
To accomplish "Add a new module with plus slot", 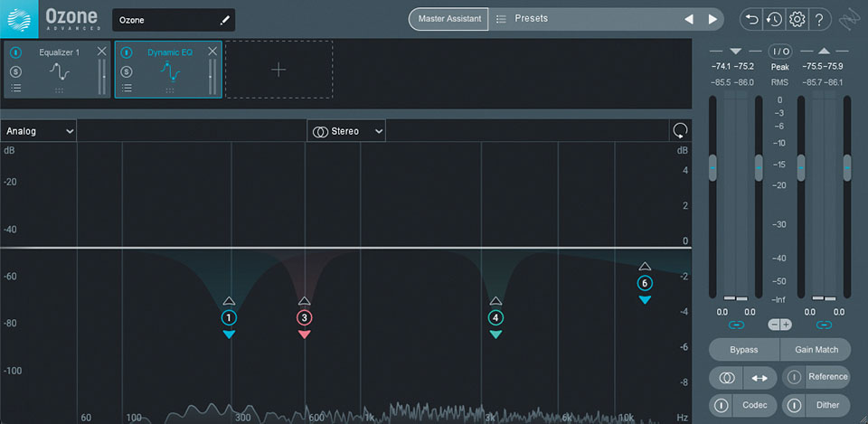I will click(x=279, y=70).
